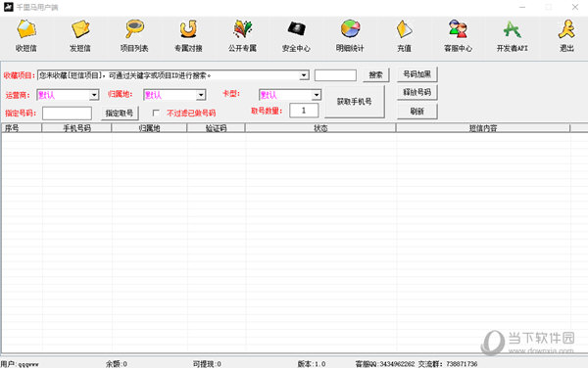
Task: Click the 余额:0 status bar text
Action: (x=117, y=364)
